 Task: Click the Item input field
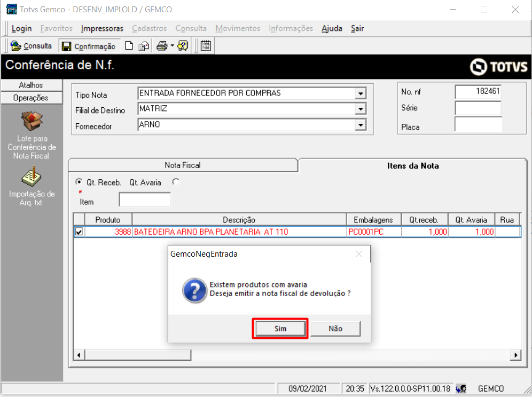click(x=145, y=200)
